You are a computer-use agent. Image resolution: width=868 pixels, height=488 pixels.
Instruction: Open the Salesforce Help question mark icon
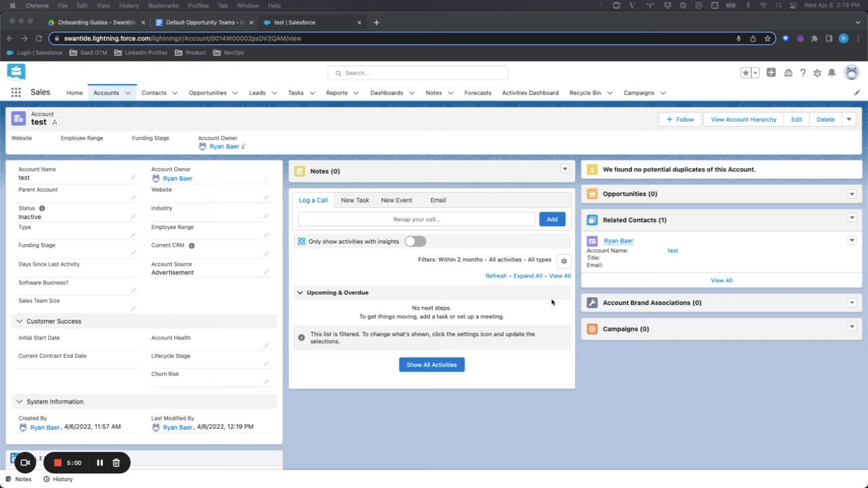802,73
